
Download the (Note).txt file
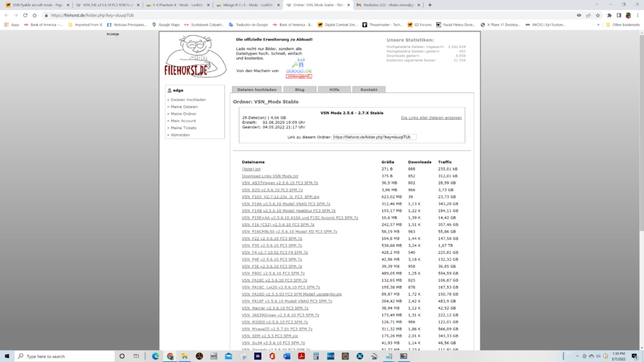pos(251,169)
